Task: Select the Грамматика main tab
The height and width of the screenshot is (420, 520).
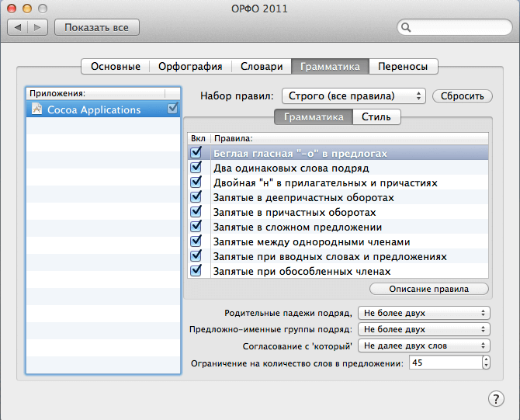Action: pos(330,66)
